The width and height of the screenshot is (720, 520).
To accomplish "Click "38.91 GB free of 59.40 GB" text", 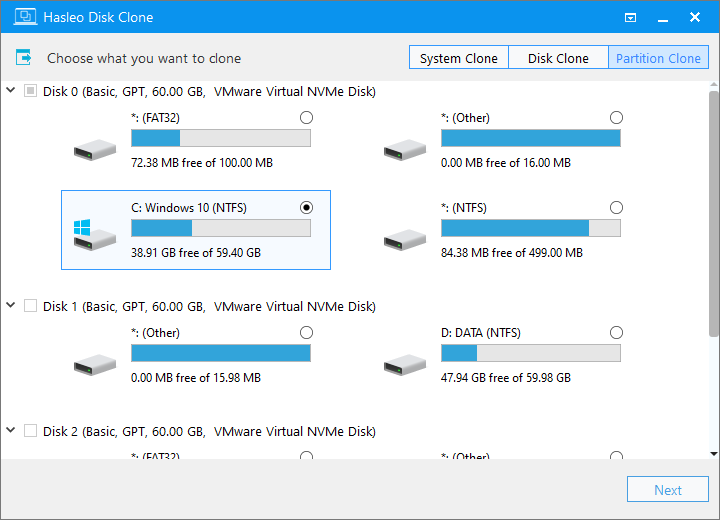I will [196, 253].
